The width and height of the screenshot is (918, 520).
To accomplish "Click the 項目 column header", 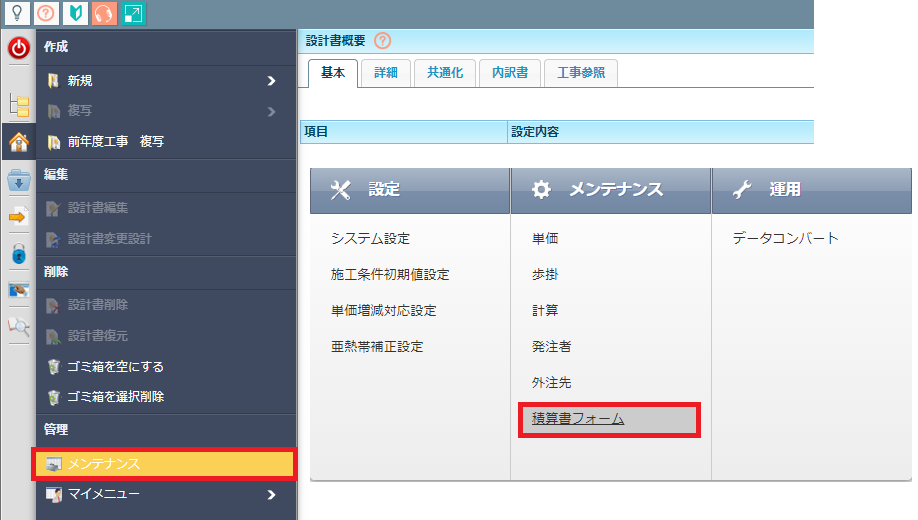I will click(x=404, y=132).
